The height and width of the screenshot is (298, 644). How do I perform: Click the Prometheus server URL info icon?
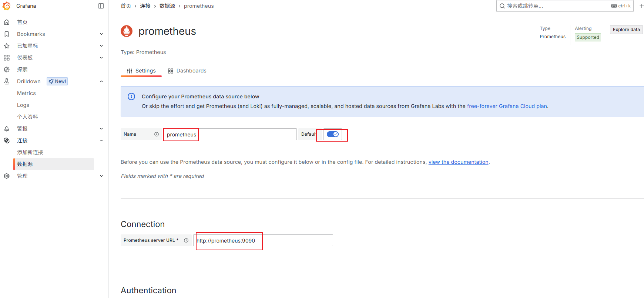pyautogui.click(x=186, y=240)
